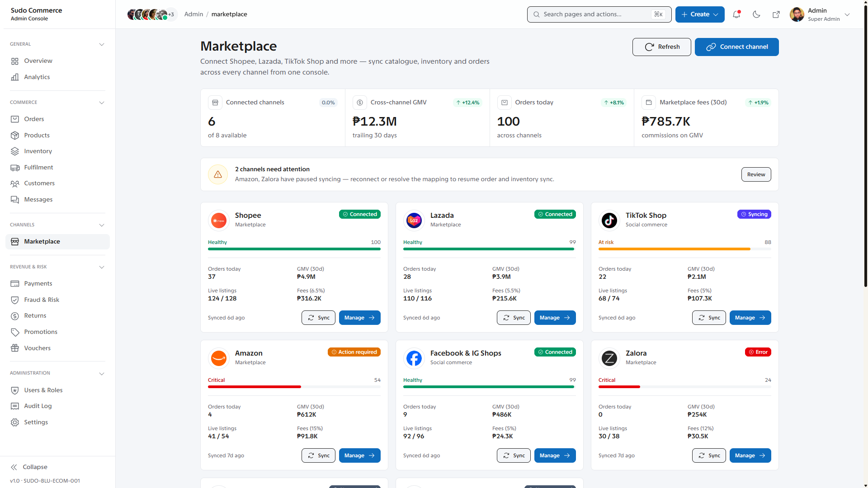Click Amazon critical health bar
This screenshot has width=868, height=488.
tap(294, 387)
